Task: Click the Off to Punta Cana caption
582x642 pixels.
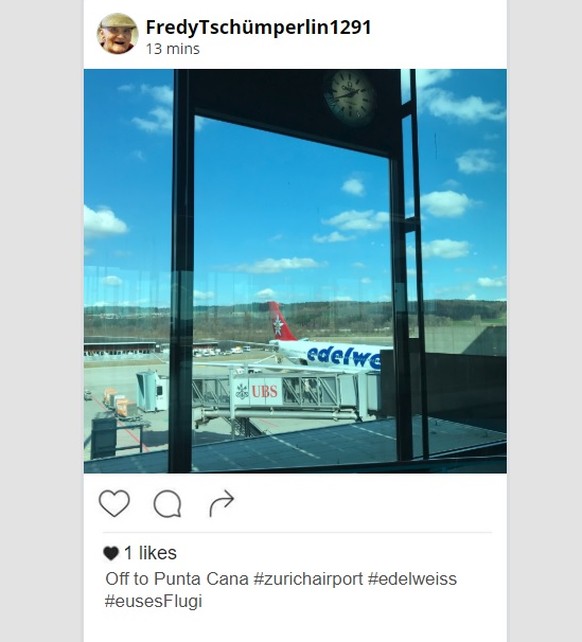Action: tap(177, 579)
